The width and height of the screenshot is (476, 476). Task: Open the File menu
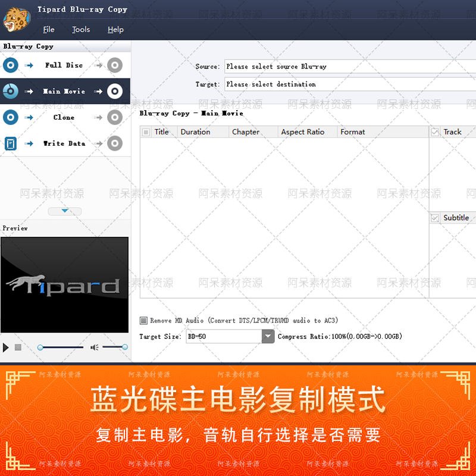[49, 29]
